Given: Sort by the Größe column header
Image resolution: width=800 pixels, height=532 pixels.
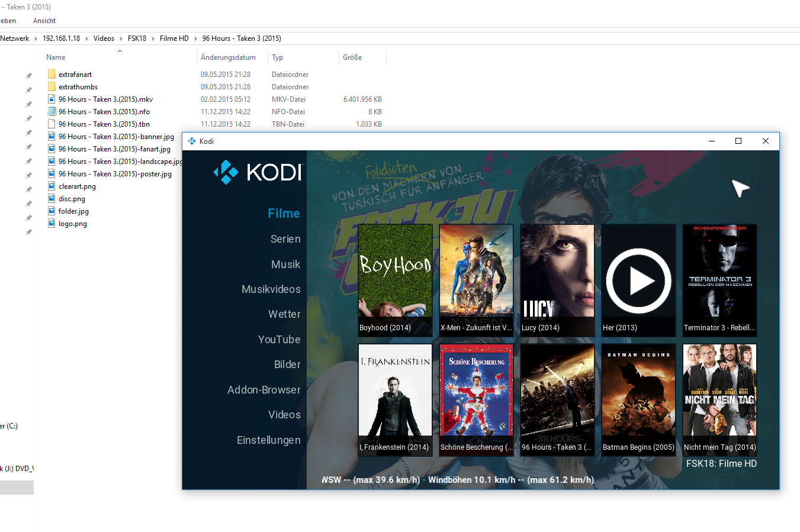Looking at the screenshot, I should point(352,57).
